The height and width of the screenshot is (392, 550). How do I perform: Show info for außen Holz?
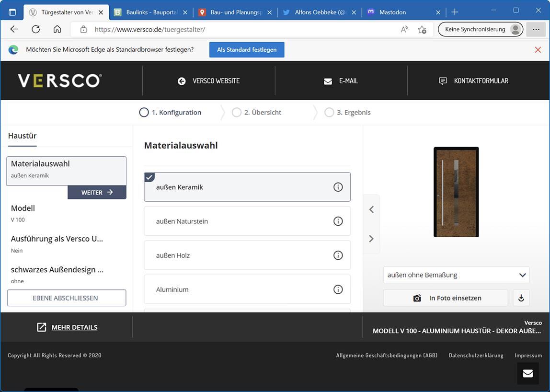tap(338, 255)
